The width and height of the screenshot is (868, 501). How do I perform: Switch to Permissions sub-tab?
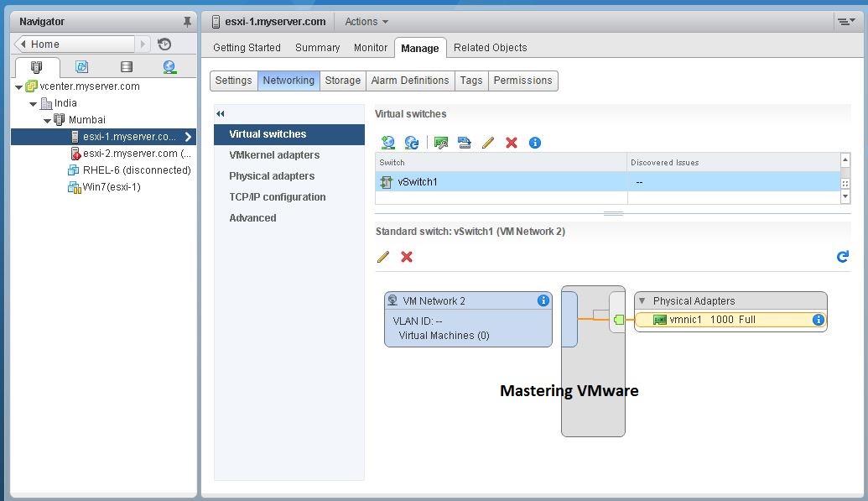tap(522, 81)
